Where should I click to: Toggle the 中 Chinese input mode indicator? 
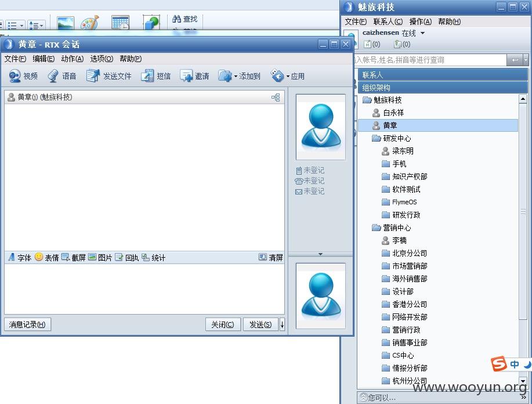[515, 365]
